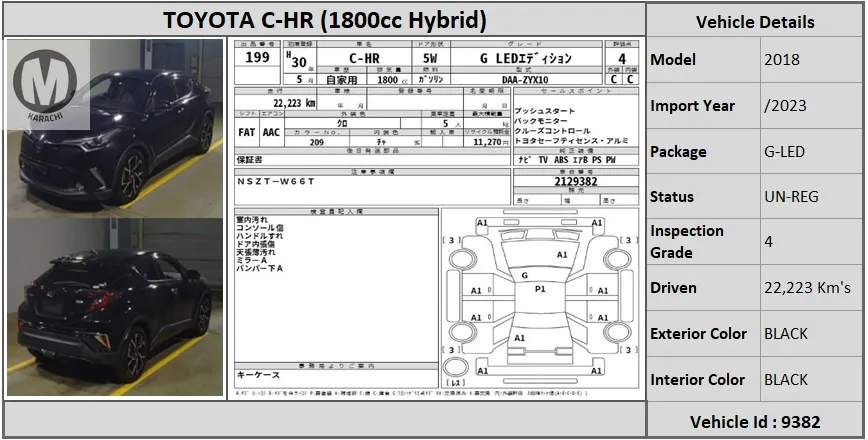Click the import year value '/2023'
868x440 pixels.
pyautogui.click(x=785, y=106)
